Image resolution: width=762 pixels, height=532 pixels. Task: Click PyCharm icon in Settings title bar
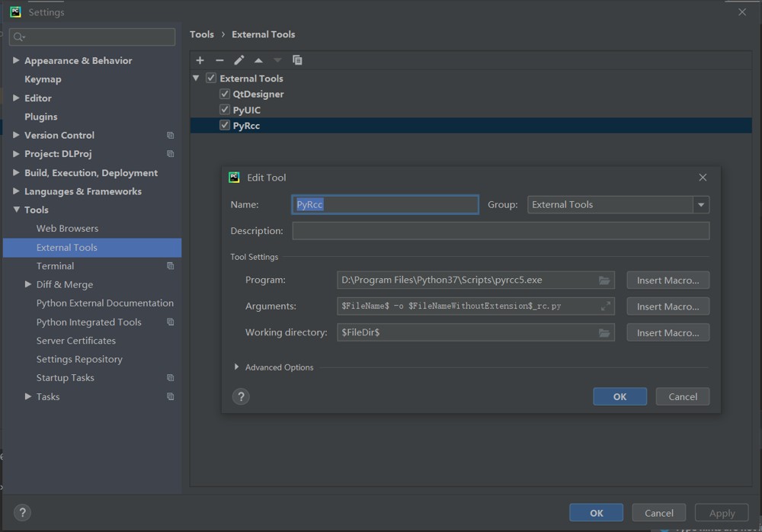[15, 11]
